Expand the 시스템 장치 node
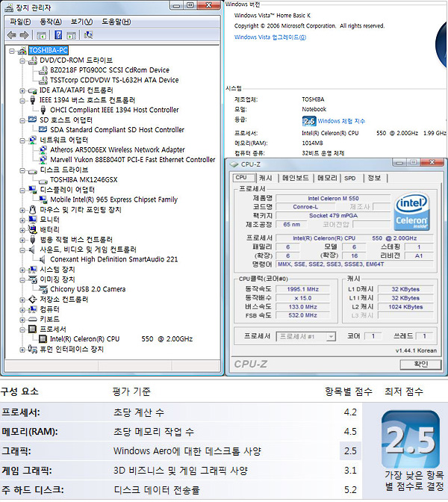The image size is (448, 502). click(22, 270)
